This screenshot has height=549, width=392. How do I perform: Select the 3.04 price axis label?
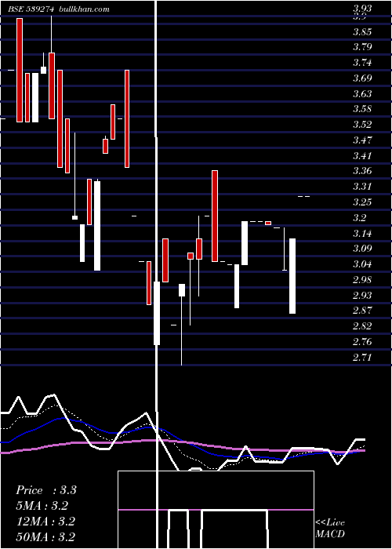(x=362, y=264)
